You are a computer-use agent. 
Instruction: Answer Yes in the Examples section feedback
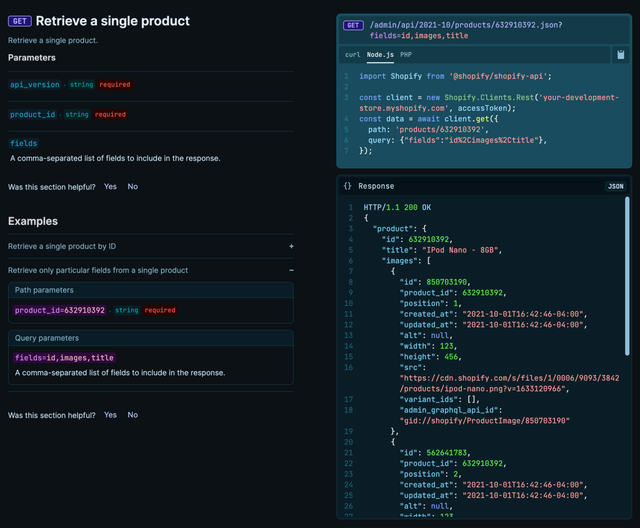point(110,415)
